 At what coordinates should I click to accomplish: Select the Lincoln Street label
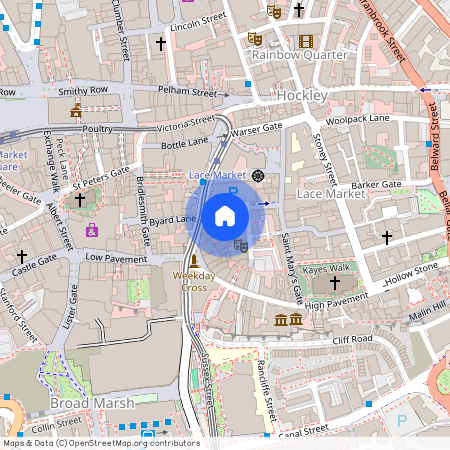(x=198, y=21)
